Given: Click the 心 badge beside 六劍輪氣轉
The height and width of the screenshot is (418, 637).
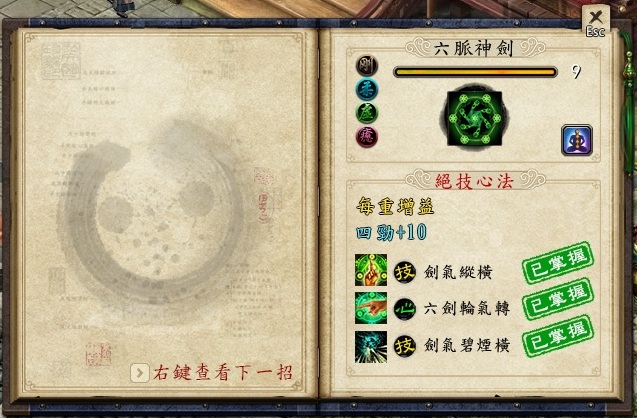Looking at the screenshot, I should pyautogui.click(x=405, y=309).
